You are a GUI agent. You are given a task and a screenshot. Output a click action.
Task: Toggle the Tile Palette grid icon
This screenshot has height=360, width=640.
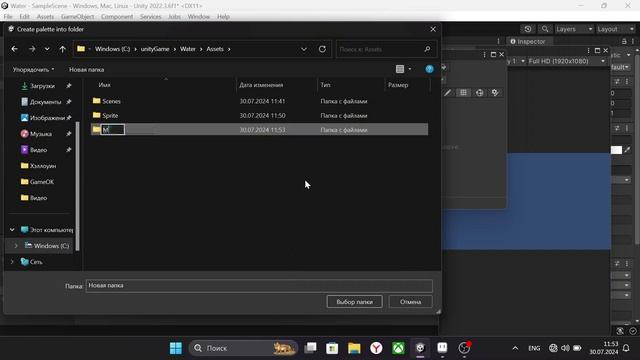coord(463,93)
